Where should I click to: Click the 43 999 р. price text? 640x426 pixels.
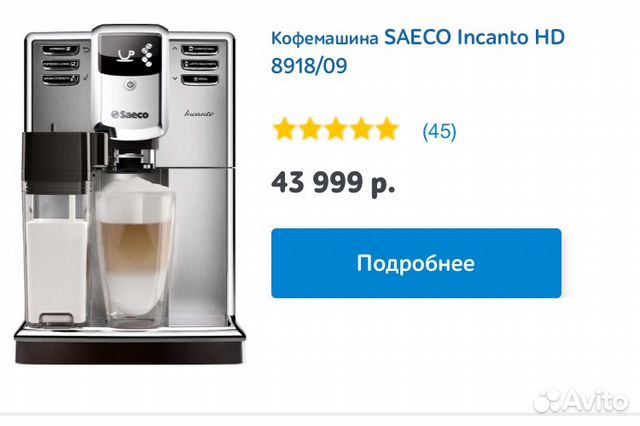coord(333,182)
